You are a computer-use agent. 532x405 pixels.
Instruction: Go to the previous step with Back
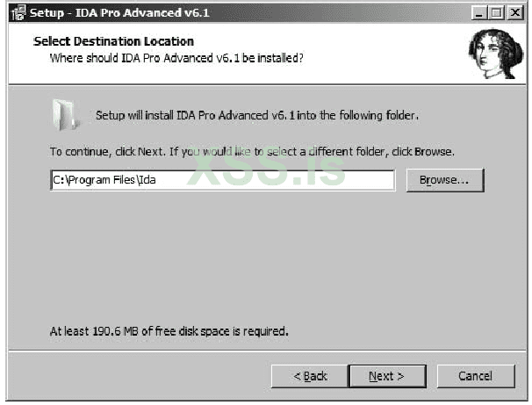(x=310, y=376)
